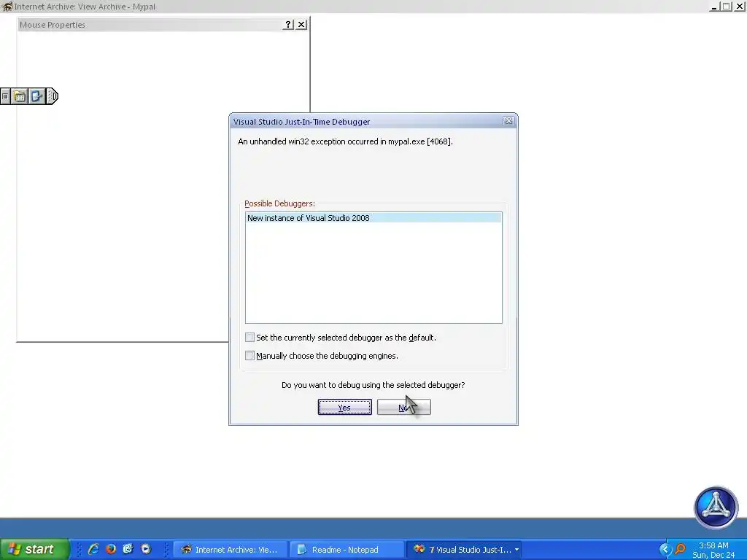747x560 pixels.
Task: Check 'Manually choose the debugging engines'
Action: 249,356
